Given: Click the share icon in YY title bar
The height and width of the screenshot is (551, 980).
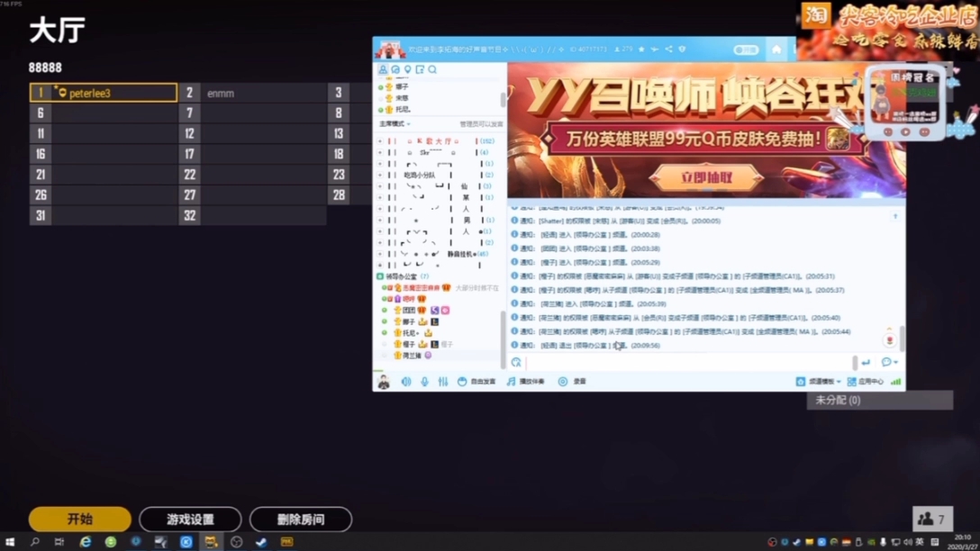Looking at the screenshot, I should click(668, 49).
